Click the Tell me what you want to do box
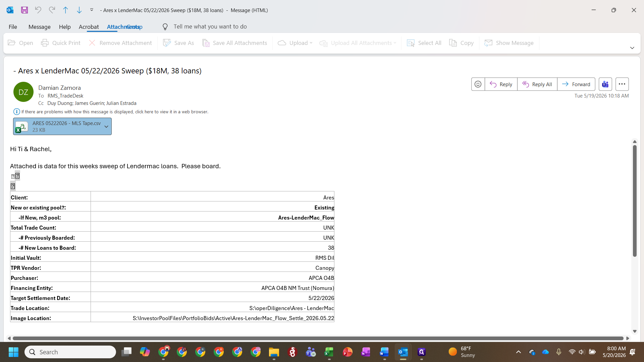This screenshot has width=644, height=362. pyautogui.click(x=210, y=26)
